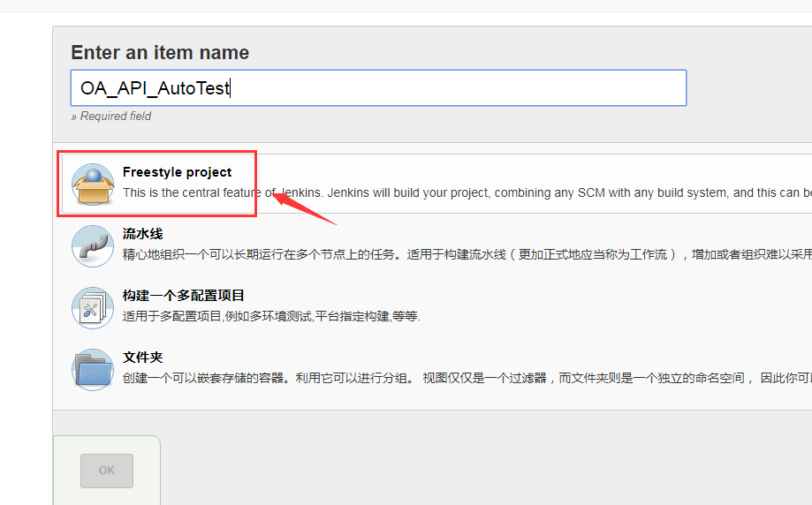Viewport: 812px width, 505px height.
Task: Click the 流水线 description starting 精心地组织
Action: pos(467,254)
